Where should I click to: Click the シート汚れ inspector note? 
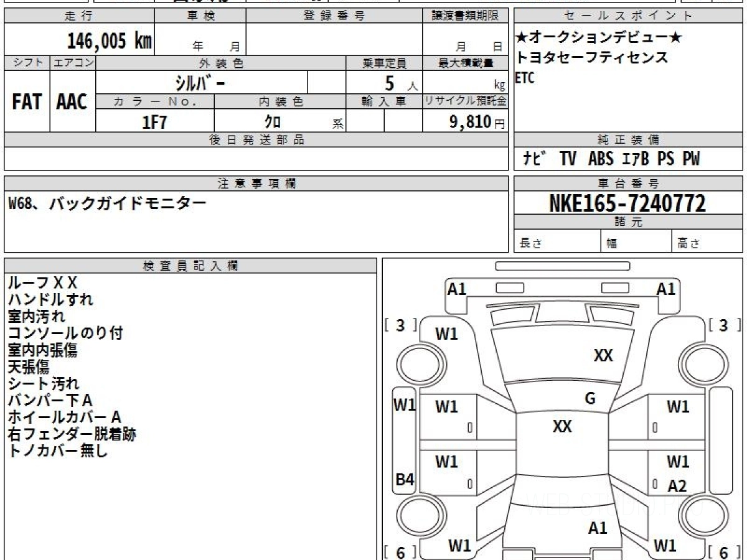(44, 384)
